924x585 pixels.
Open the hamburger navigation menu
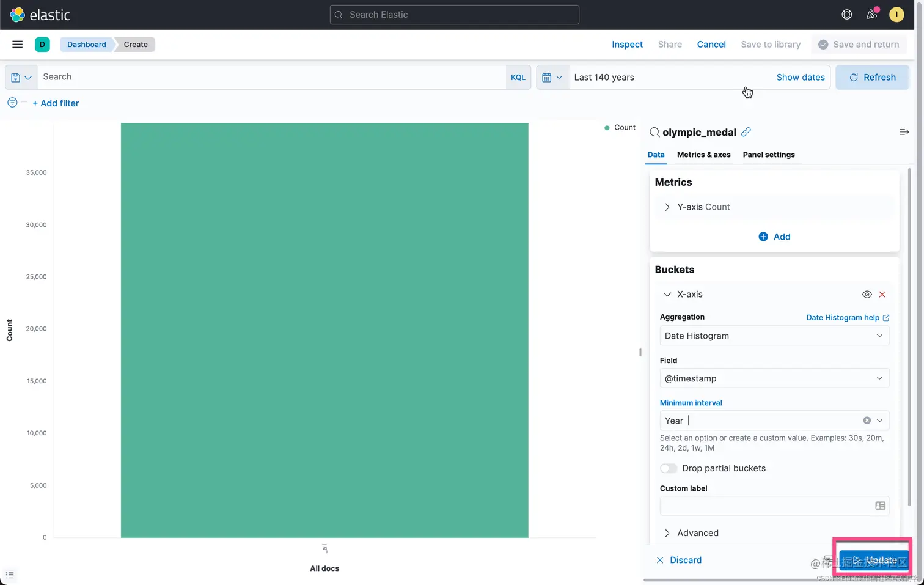18,44
